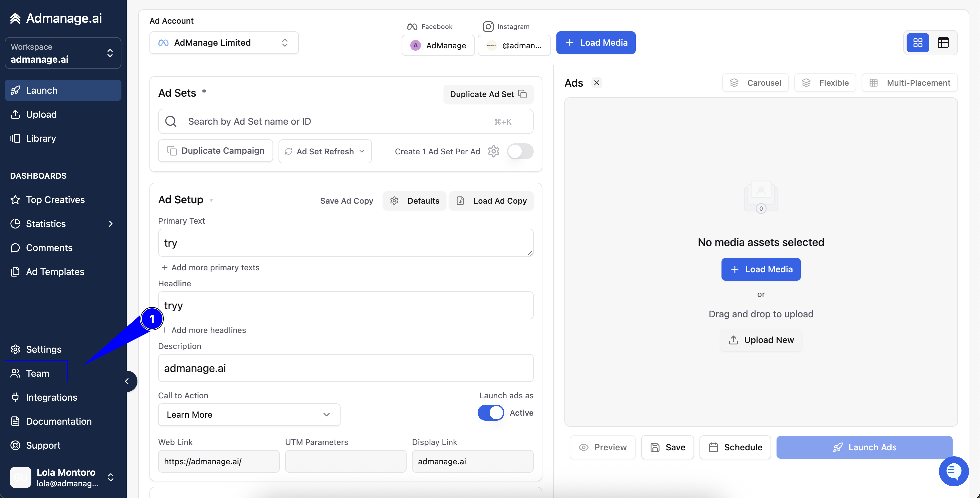Open Top Creatives dashboard
The width and height of the screenshot is (980, 498).
click(63, 200)
